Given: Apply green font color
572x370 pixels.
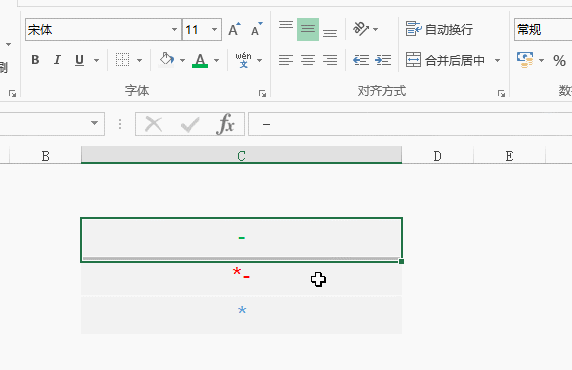Looking at the screenshot, I should [x=200, y=60].
